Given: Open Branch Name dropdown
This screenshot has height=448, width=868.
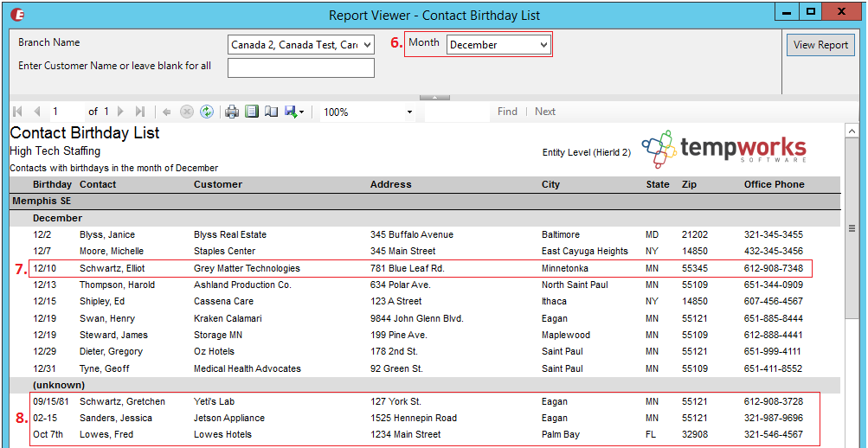Looking at the screenshot, I should 367,45.
